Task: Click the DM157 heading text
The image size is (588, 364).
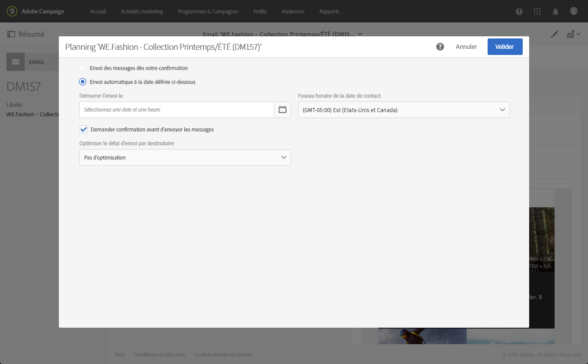Action: [x=24, y=86]
